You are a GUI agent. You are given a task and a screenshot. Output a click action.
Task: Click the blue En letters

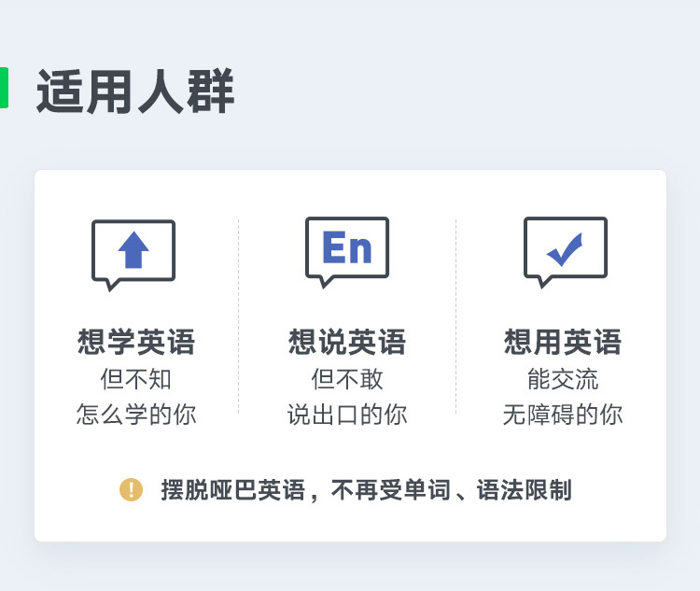[x=347, y=247]
